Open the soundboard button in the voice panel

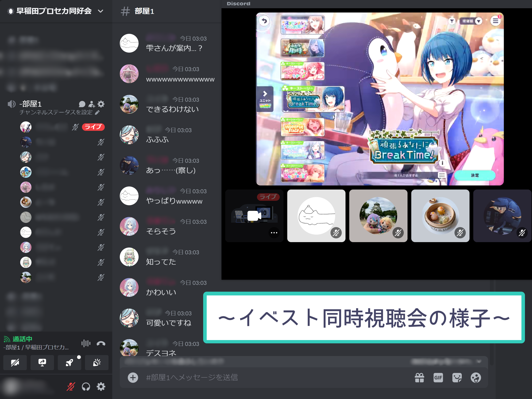pos(97,362)
